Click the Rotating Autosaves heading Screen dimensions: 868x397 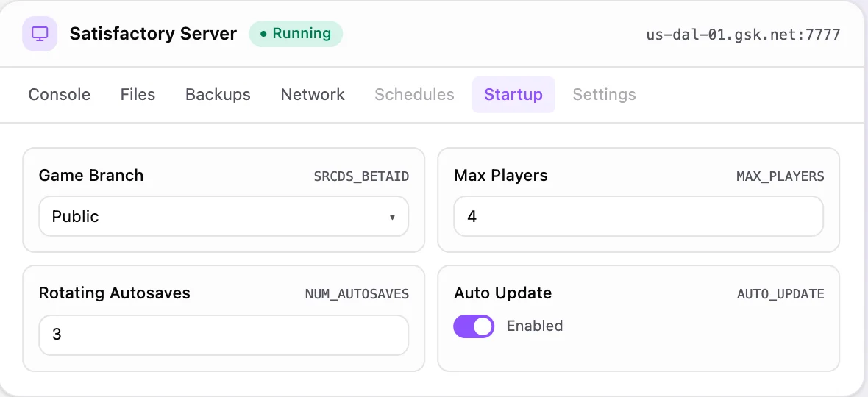click(115, 293)
